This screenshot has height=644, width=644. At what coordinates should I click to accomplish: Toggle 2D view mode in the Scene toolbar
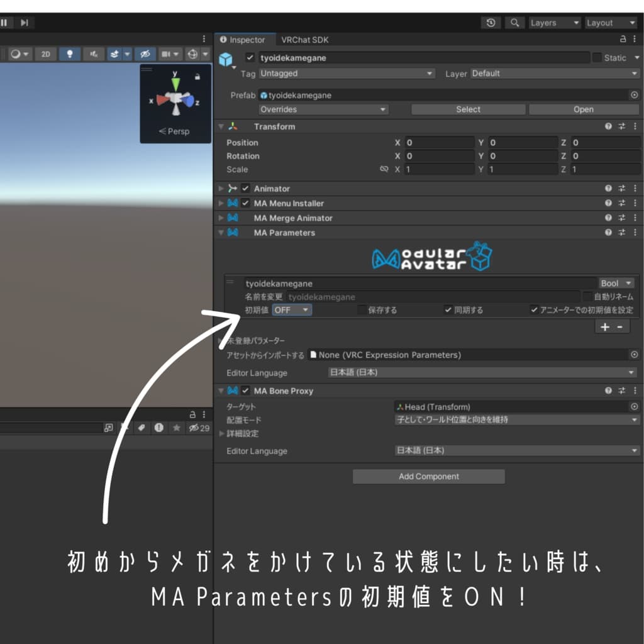click(46, 54)
